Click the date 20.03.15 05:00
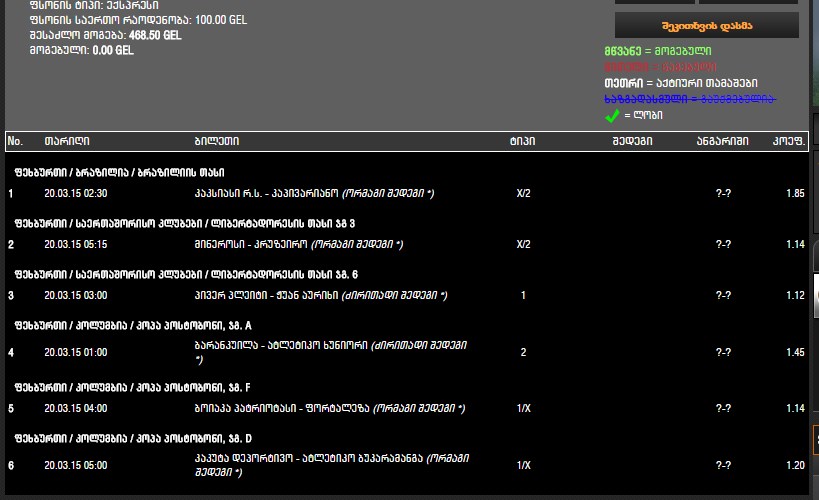Image resolution: width=819 pixels, height=500 pixels. [76, 466]
